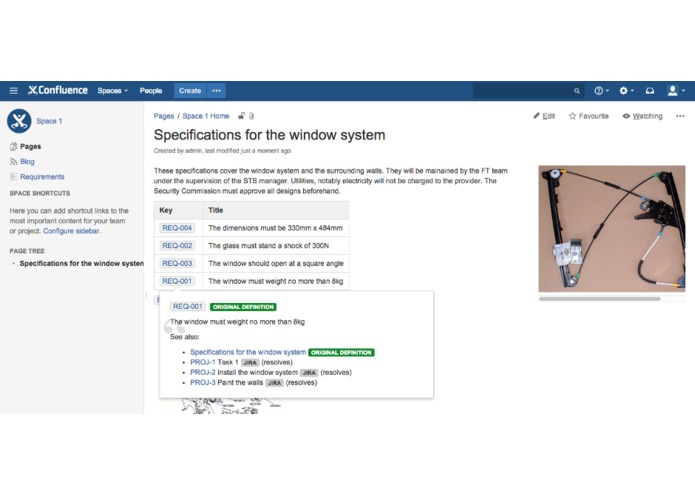Select Blog in the sidebar
The height and width of the screenshot is (494, 695).
click(x=27, y=161)
